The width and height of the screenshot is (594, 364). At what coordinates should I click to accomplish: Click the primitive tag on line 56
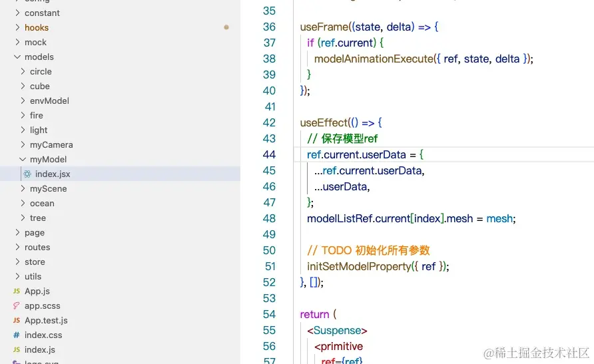(338, 346)
